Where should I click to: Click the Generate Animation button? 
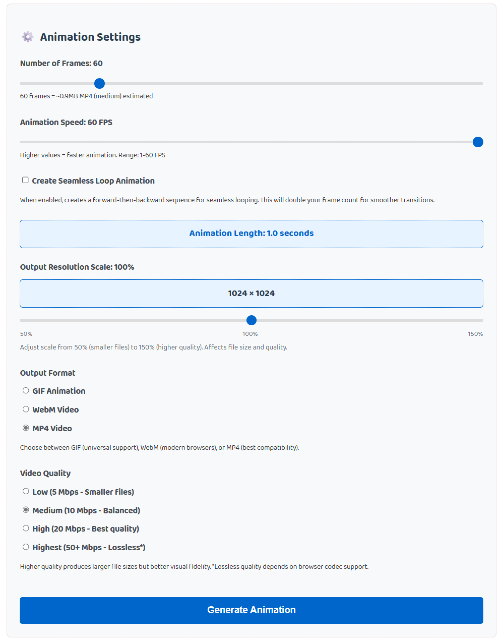251,610
